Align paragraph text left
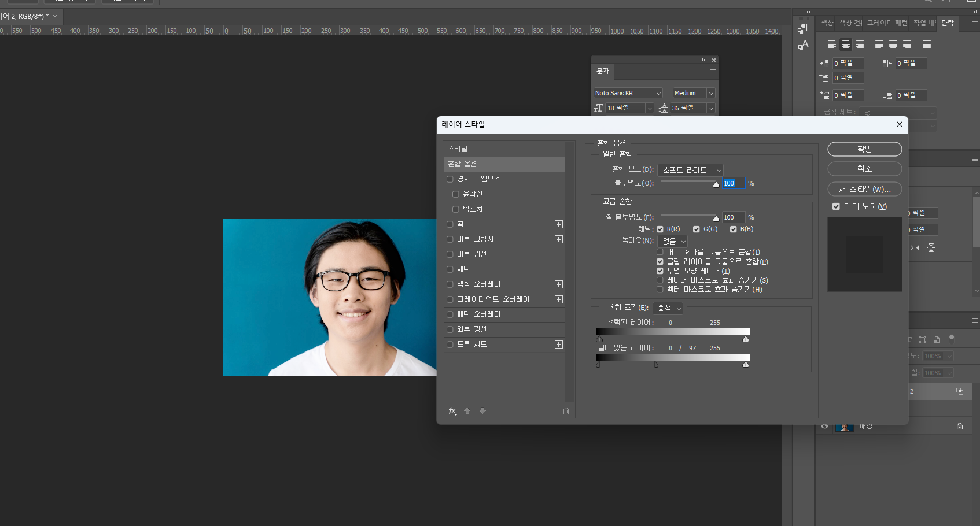Image resolution: width=980 pixels, height=526 pixels. (832, 45)
